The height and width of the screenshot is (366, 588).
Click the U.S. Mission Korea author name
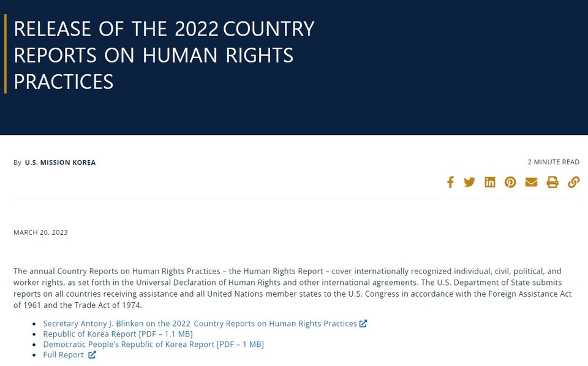point(60,162)
